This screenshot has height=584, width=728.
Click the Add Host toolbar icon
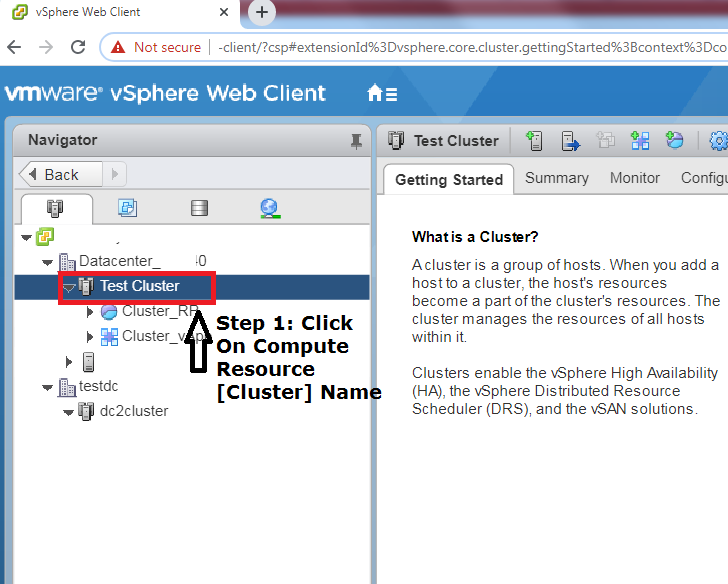tap(535, 141)
